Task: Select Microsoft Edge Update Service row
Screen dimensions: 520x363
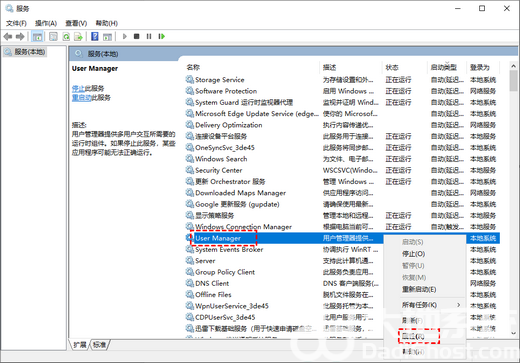Action: click(342, 114)
